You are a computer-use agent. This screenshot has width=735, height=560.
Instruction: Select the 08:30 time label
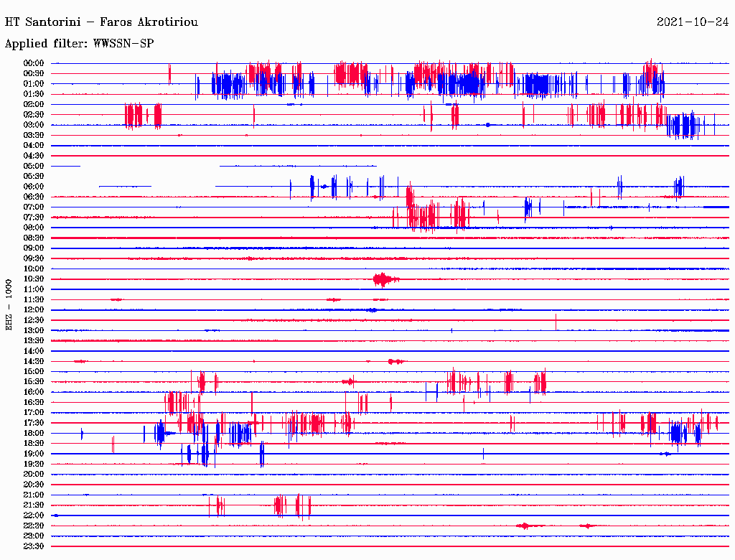[x=34, y=238]
